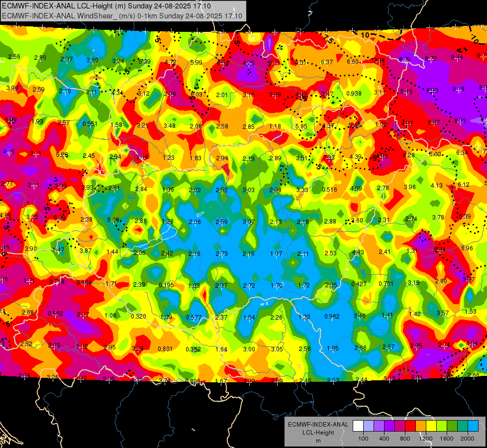Click the wind shear value 0.516
487x448 pixels.
click(329, 190)
